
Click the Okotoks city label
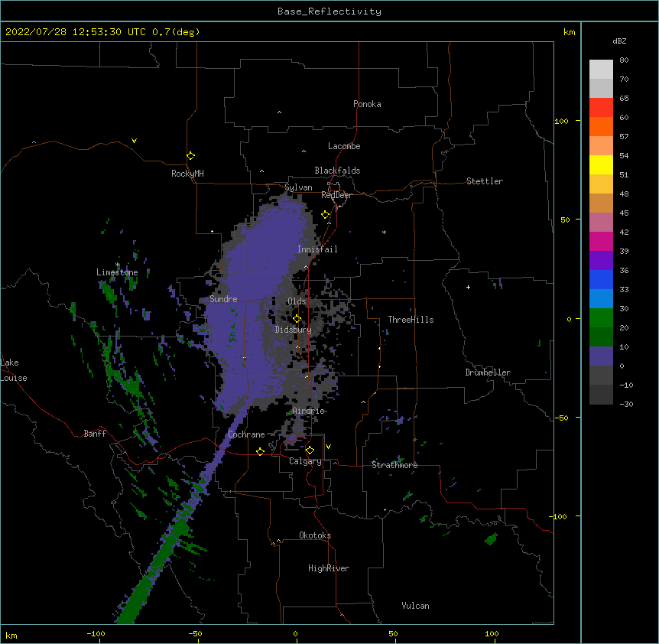tap(315, 535)
